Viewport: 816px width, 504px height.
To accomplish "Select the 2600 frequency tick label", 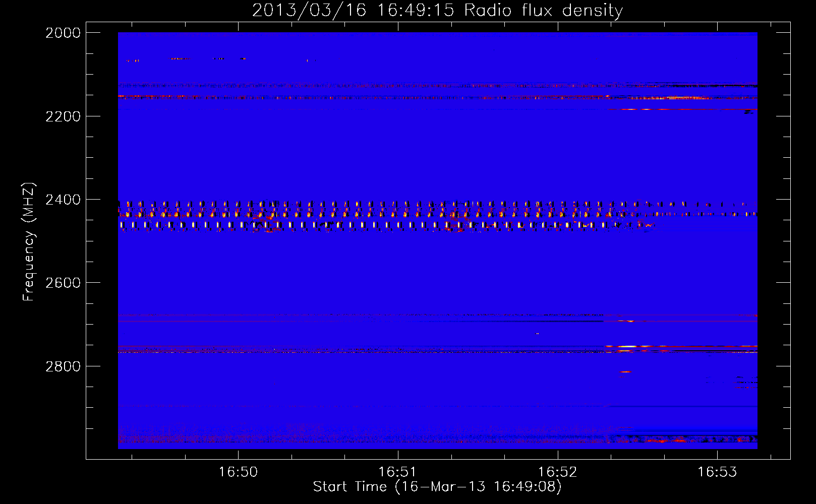I will click(63, 283).
